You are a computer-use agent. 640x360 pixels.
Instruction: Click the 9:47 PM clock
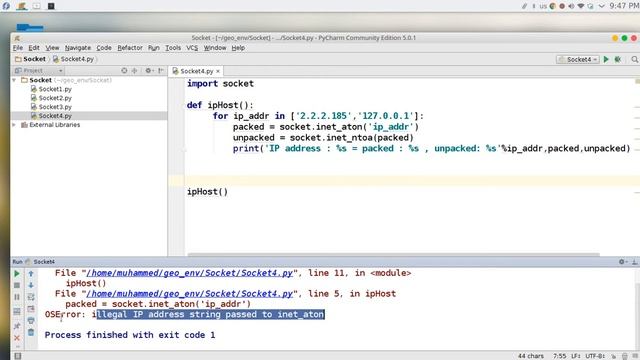click(624, 6)
